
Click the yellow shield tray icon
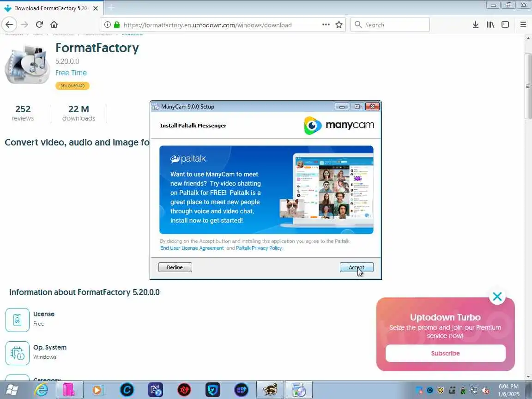pyautogui.click(x=441, y=391)
